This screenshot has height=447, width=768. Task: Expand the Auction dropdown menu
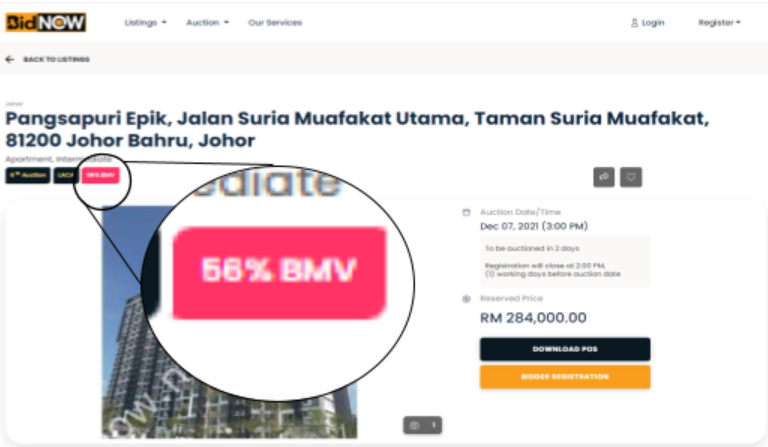(207, 23)
